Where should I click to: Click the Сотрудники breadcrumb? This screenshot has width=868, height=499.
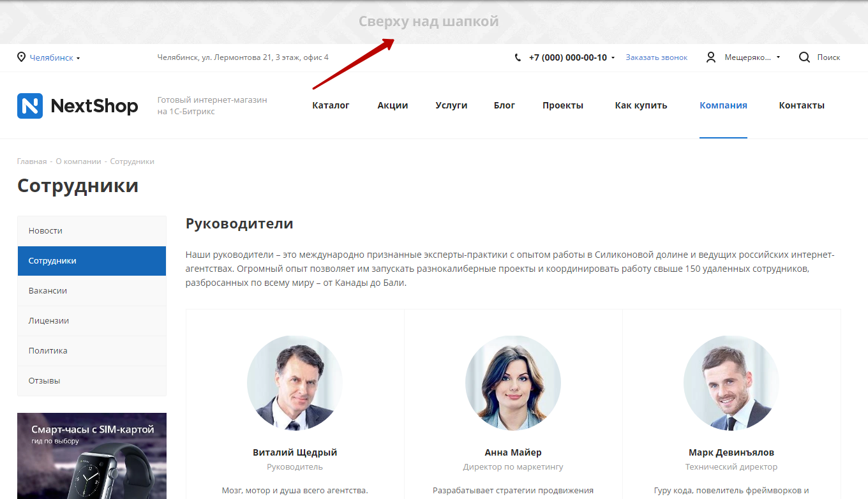[x=132, y=161]
